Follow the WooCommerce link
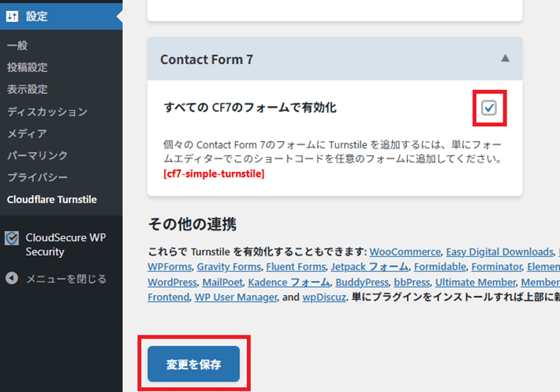This screenshot has width=560, height=392. [x=405, y=252]
